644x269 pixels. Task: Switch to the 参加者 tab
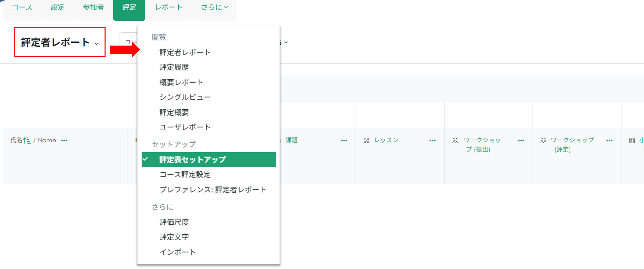pyautogui.click(x=93, y=7)
